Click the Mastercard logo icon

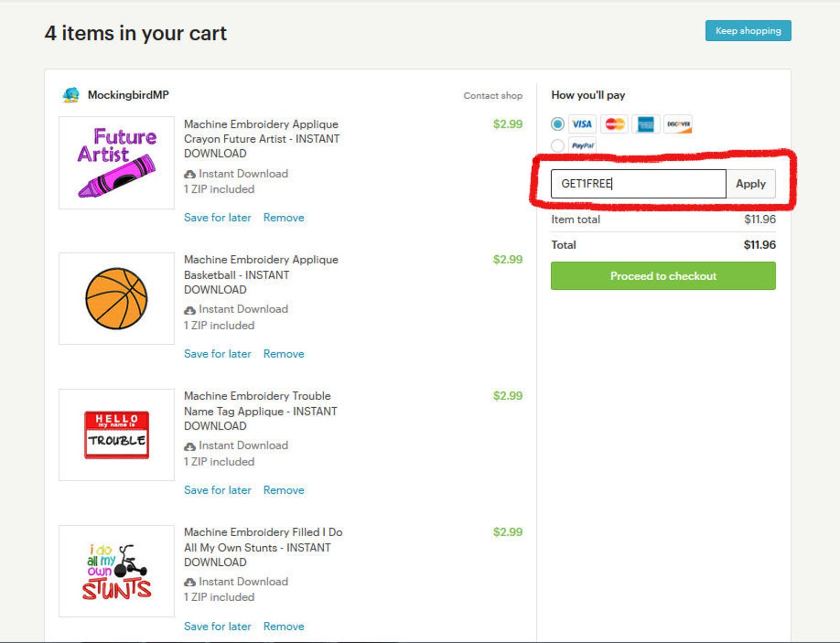615,124
